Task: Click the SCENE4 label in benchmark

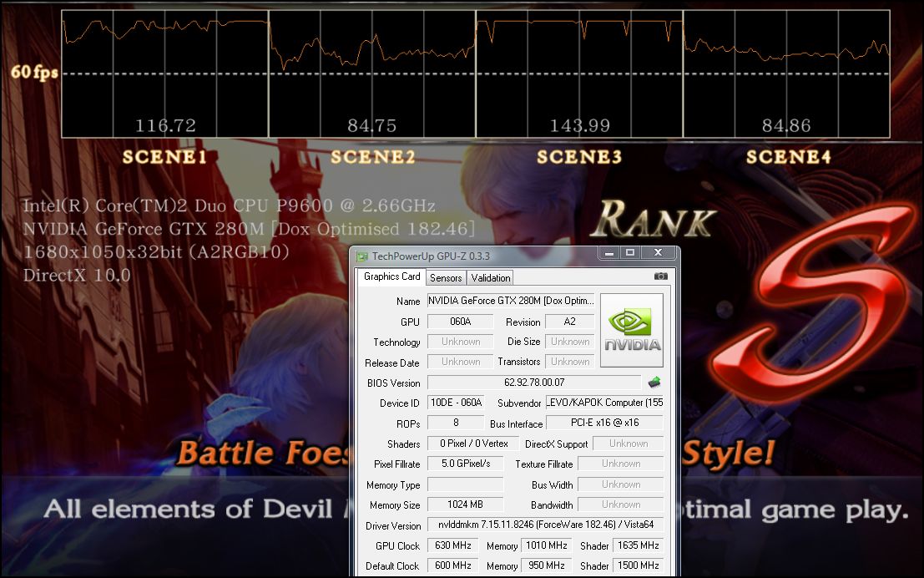Action: point(789,157)
